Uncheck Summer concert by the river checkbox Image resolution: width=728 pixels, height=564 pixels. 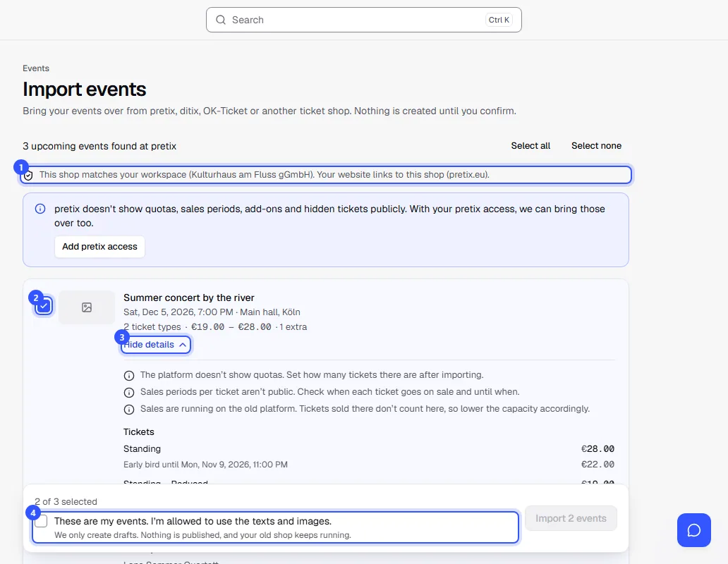(x=44, y=306)
